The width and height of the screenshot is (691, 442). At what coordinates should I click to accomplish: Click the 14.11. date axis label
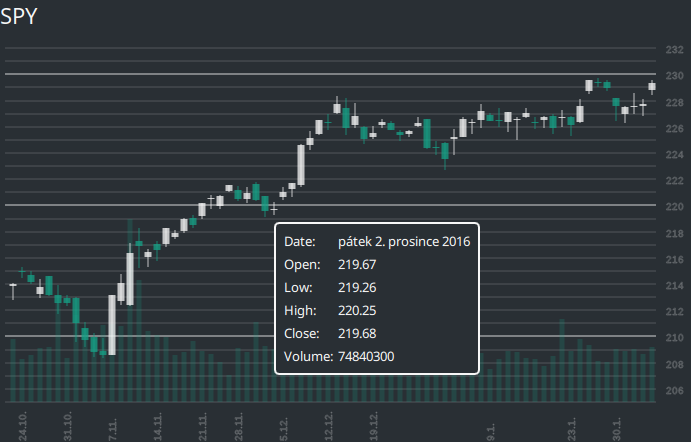(158, 427)
